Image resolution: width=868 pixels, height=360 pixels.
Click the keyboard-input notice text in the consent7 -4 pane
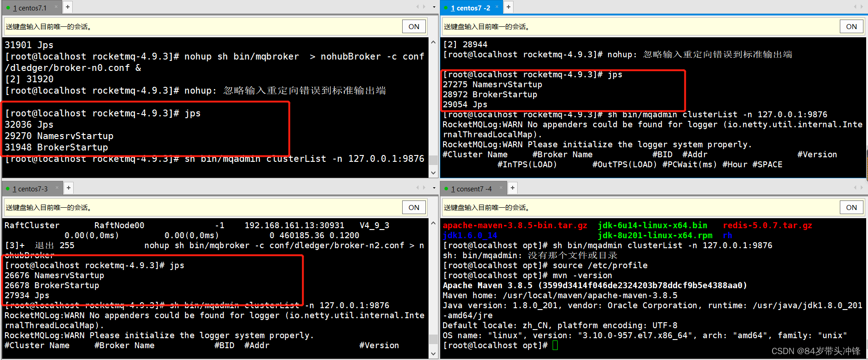coord(487,208)
